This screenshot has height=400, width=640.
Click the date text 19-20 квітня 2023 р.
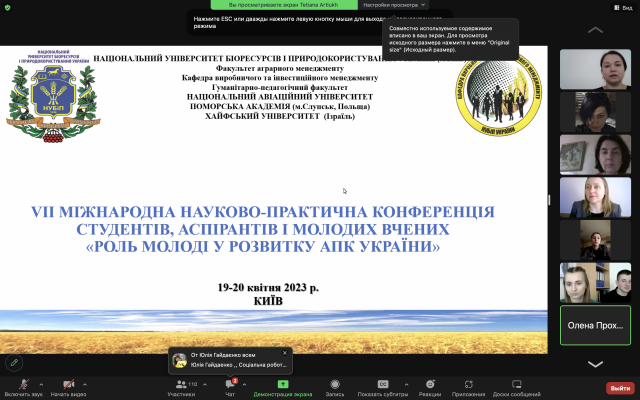268,287
